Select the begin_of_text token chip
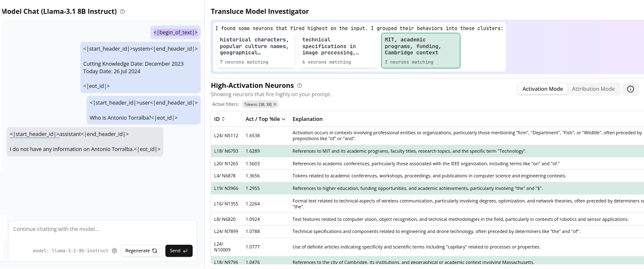The height and width of the screenshot is (269, 644). click(x=175, y=32)
